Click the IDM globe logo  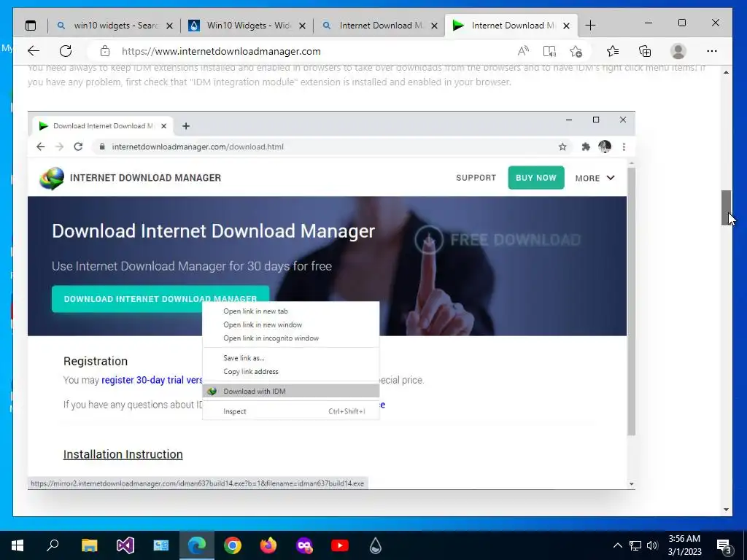pyautogui.click(x=52, y=178)
